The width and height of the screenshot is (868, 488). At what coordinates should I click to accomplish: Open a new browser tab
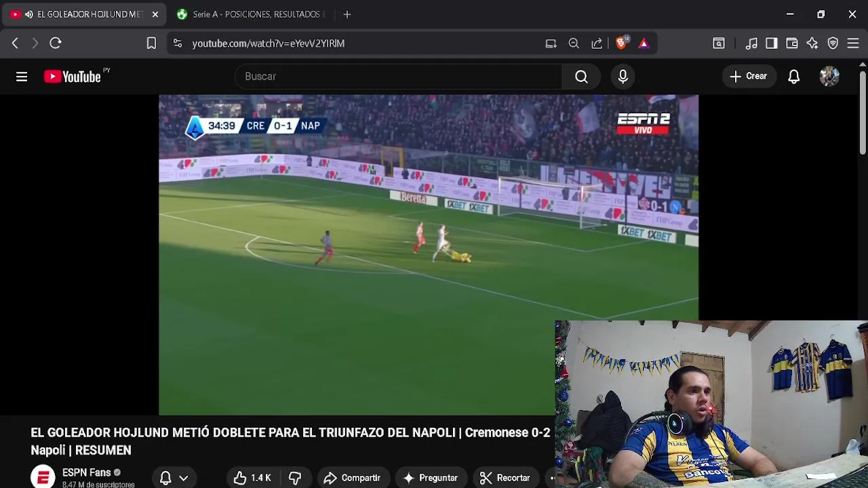(347, 14)
